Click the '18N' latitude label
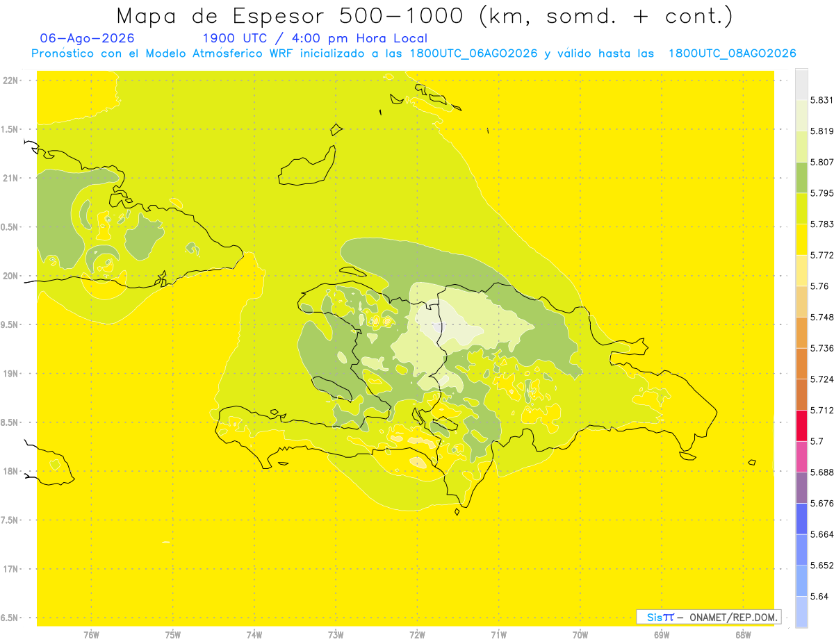 12,471
